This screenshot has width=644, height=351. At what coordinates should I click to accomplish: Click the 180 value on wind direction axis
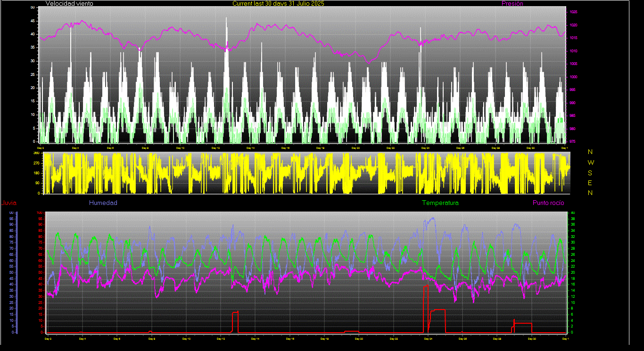pyautogui.click(x=37, y=173)
